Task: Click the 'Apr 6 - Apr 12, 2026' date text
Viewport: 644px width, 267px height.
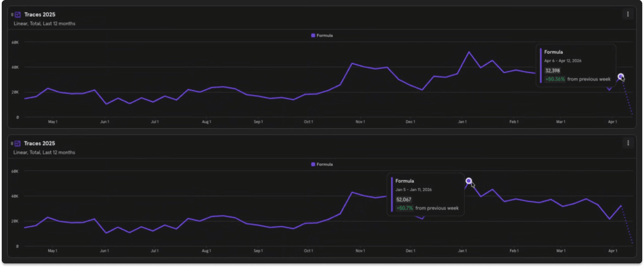Action: coord(563,61)
